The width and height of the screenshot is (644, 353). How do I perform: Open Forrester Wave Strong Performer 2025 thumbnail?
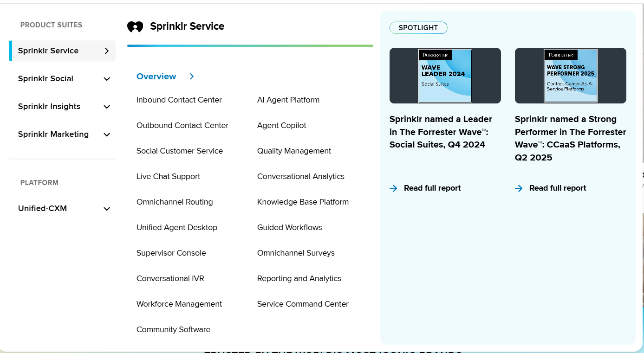coord(570,76)
